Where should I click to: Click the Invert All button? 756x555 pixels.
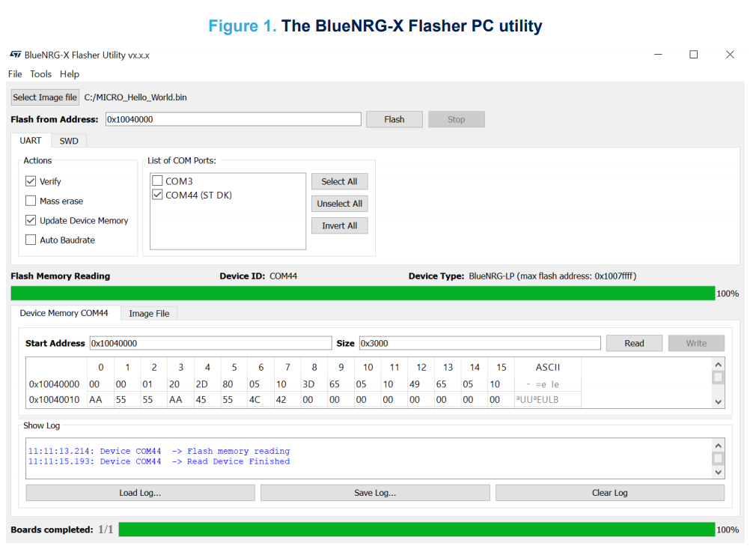[x=339, y=226]
